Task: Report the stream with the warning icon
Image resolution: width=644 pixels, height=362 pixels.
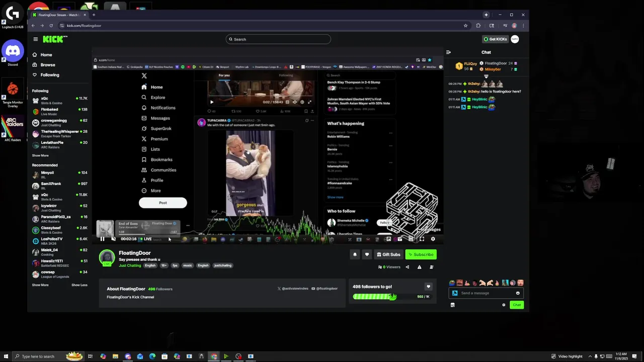Action: [419, 267]
